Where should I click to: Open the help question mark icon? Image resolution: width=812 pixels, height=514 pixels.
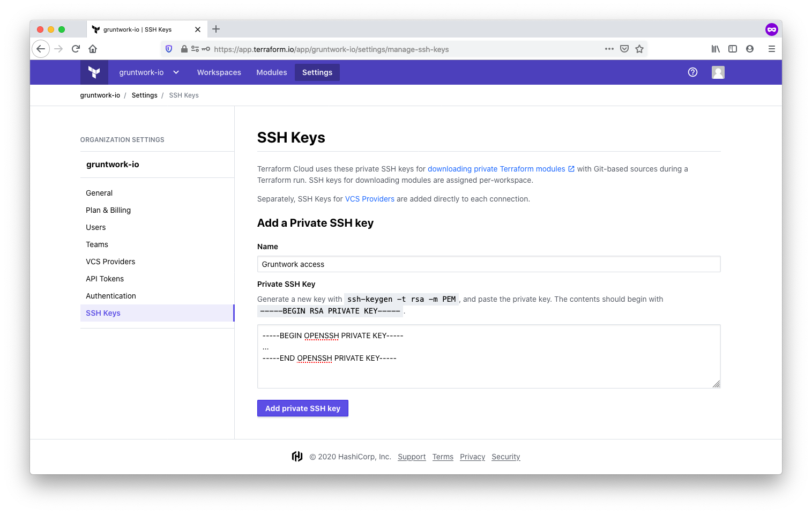pyautogui.click(x=692, y=72)
